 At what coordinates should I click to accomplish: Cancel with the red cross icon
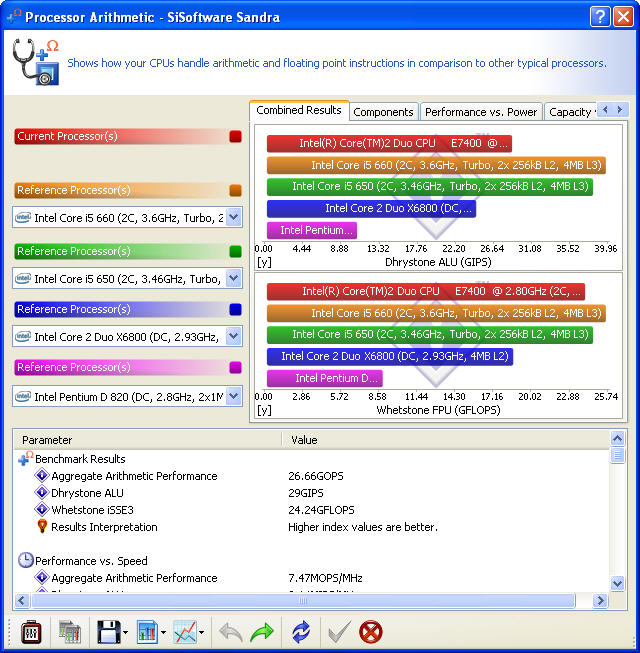coord(371,632)
